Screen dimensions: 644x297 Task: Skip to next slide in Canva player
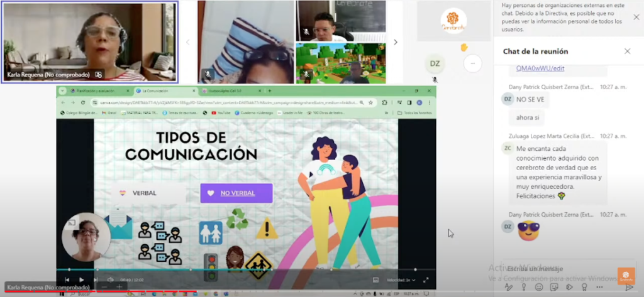96,280
